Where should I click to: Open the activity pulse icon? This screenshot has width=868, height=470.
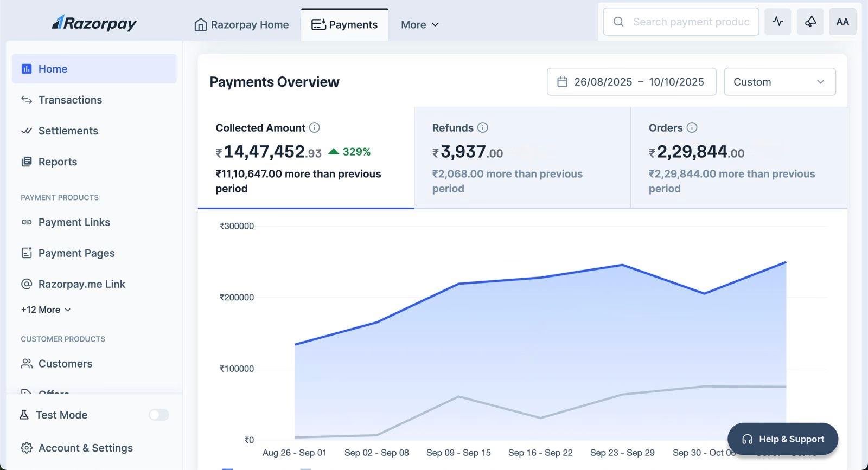(x=777, y=22)
